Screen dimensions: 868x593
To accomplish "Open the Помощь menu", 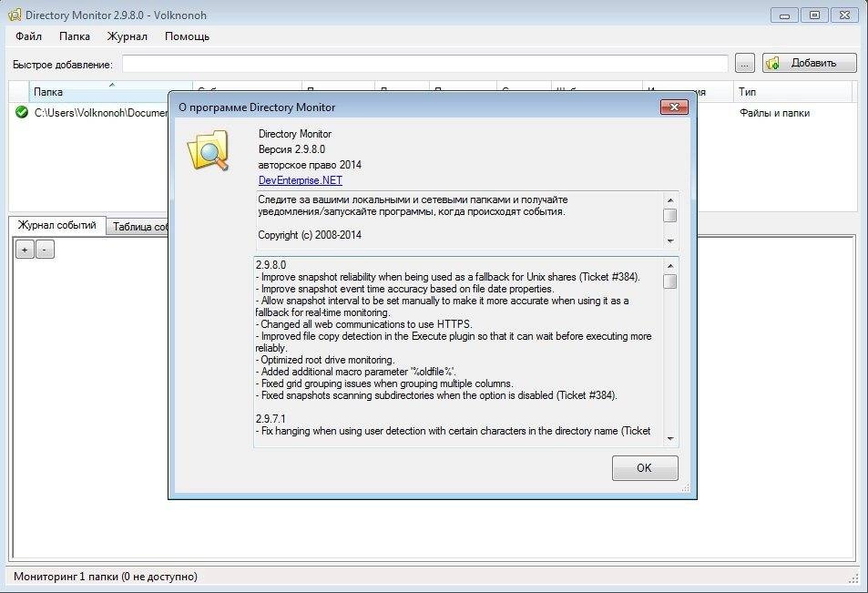I will coord(187,36).
